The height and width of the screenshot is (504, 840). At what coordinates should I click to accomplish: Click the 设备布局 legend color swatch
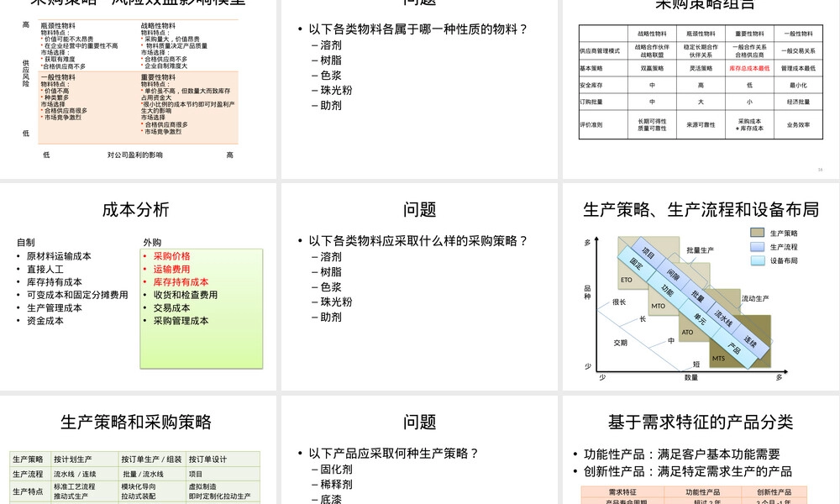(757, 260)
